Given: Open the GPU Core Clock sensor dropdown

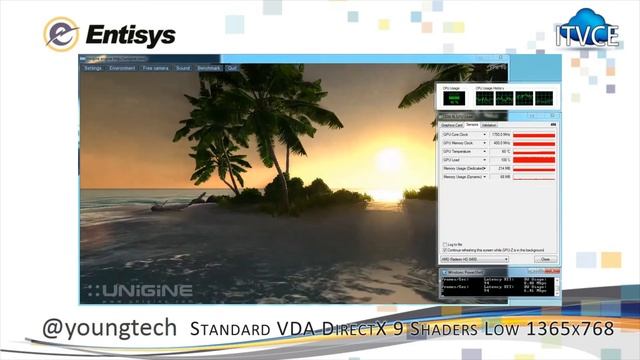Looking at the screenshot, I should [x=484, y=134].
